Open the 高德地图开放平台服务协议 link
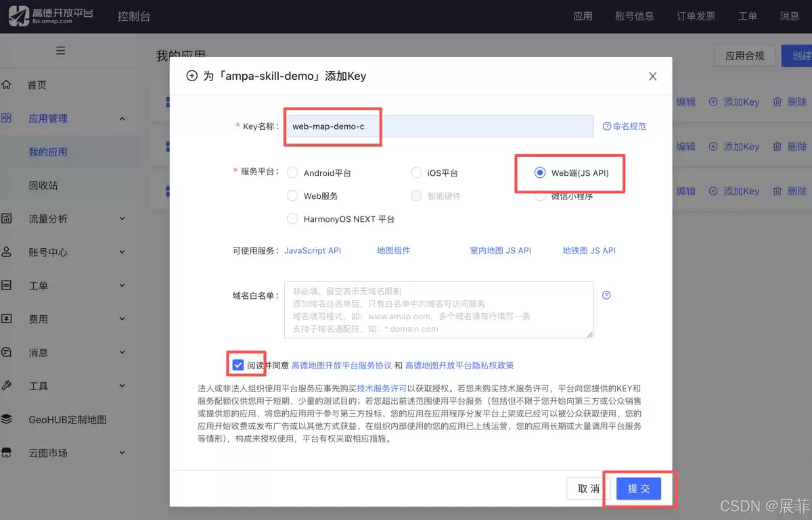 pos(342,365)
